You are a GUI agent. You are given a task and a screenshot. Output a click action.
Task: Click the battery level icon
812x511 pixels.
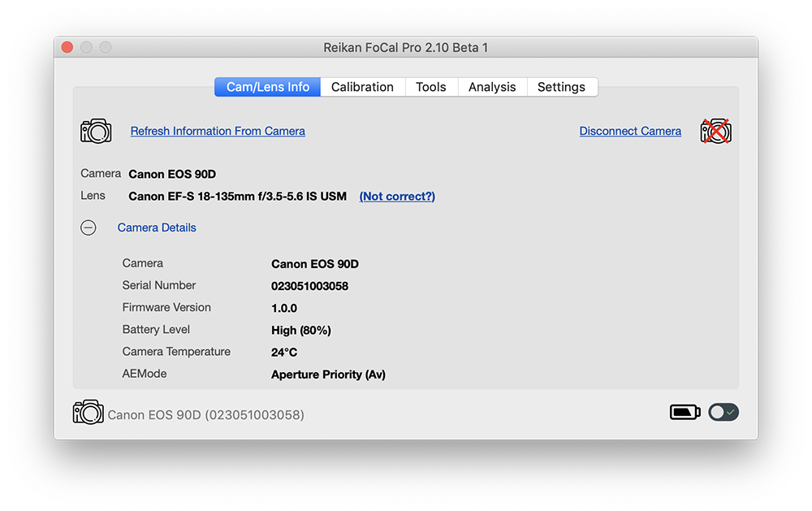pyautogui.click(x=685, y=413)
